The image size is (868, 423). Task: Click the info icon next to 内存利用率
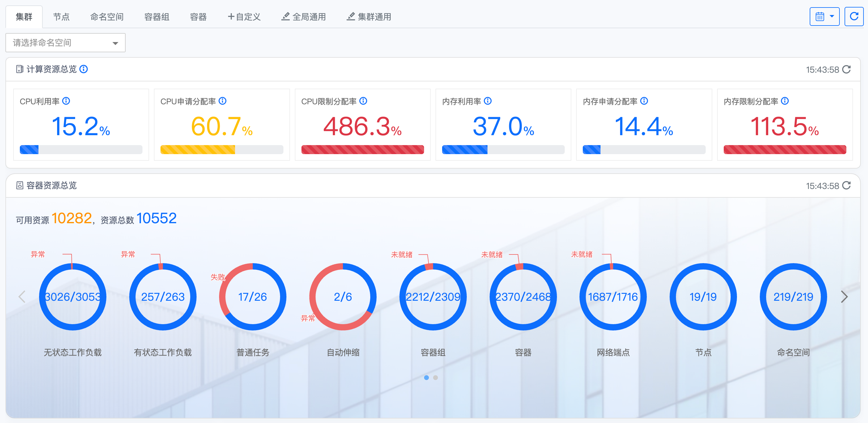pyautogui.click(x=487, y=101)
